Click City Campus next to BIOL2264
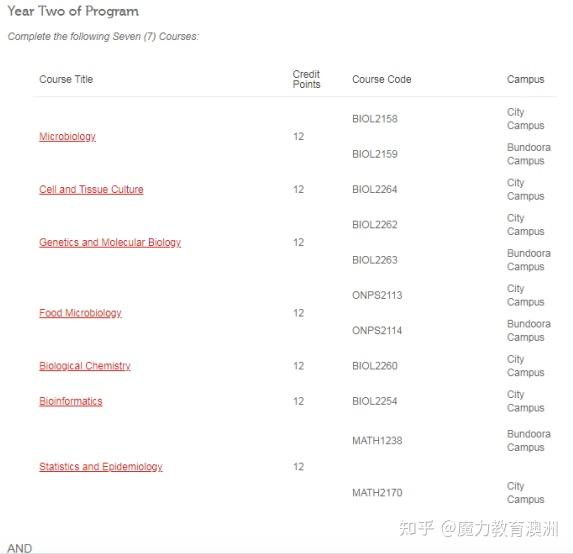This screenshot has width=573, height=554. 525,189
